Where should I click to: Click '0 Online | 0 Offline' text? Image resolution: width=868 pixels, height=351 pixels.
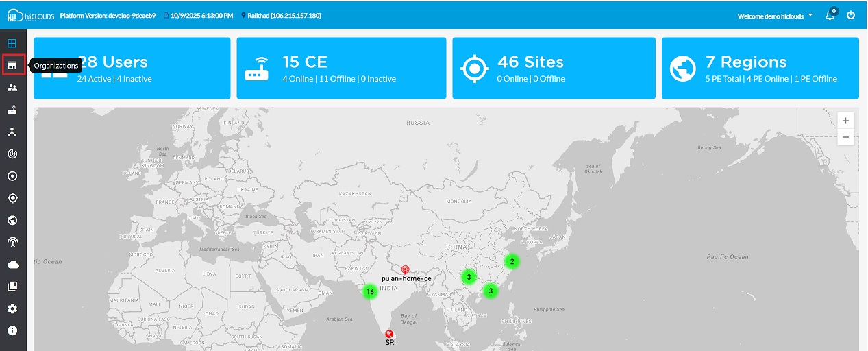(531, 79)
